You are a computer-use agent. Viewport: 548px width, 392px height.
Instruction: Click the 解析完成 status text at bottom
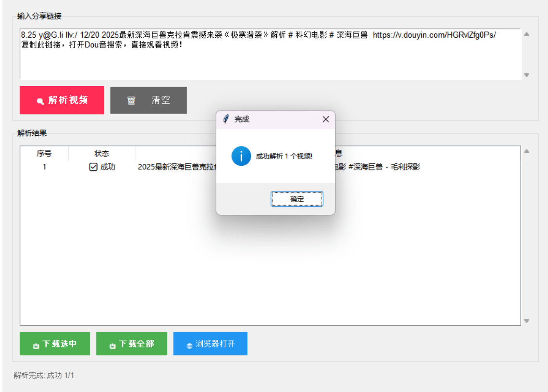pos(44,375)
